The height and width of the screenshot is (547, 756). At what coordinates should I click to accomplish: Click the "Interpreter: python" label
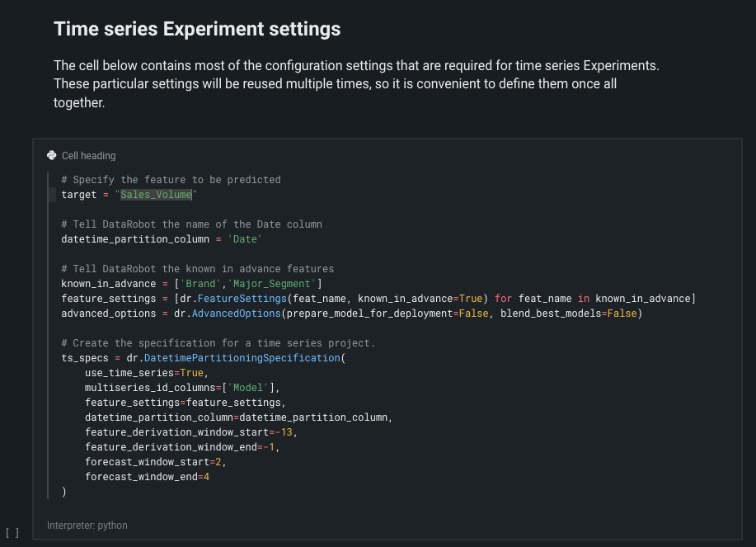tap(87, 526)
